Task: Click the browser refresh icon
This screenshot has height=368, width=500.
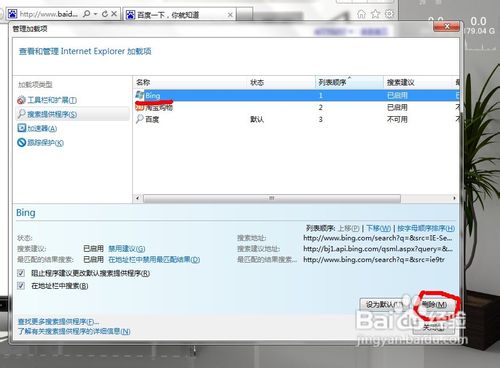Action: (x=105, y=14)
